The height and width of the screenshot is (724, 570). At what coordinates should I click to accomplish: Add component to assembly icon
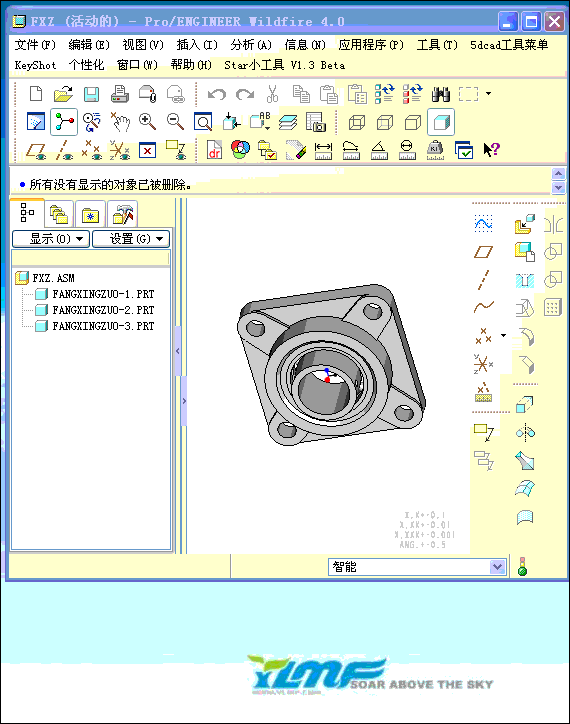click(x=525, y=224)
